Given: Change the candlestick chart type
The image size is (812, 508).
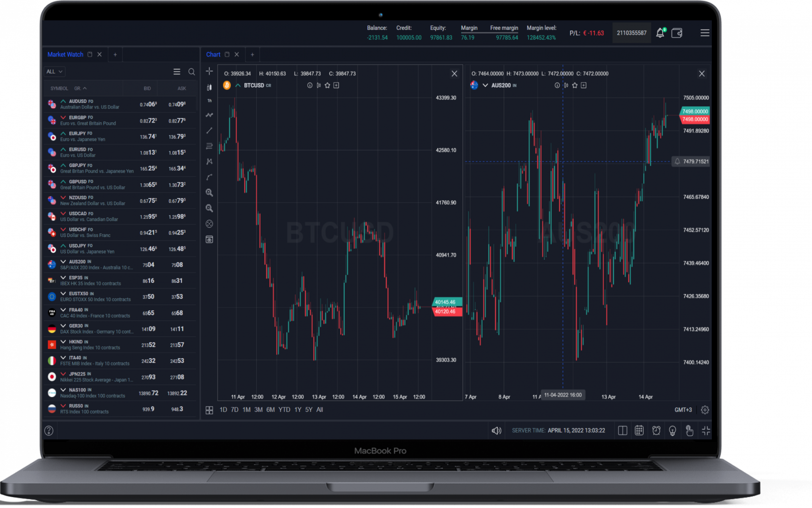Looking at the screenshot, I should tap(209, 87).
